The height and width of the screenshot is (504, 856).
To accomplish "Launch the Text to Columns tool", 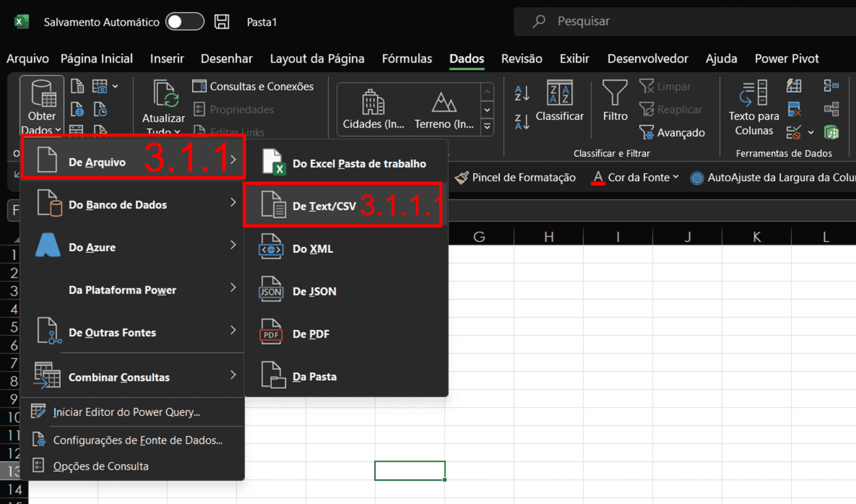I will [x=753, y=109].
